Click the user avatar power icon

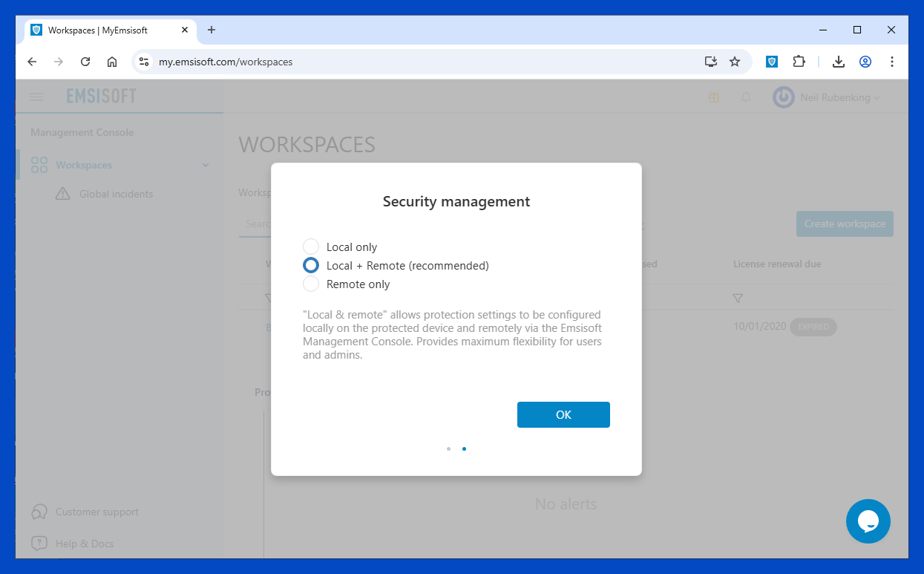pyautogui.click(x=783, y=97)
